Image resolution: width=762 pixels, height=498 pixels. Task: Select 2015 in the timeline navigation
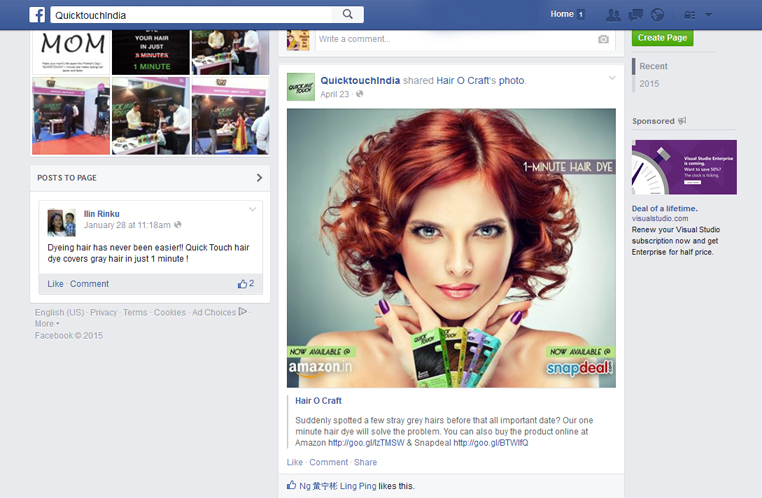click(x=649, y=84)
